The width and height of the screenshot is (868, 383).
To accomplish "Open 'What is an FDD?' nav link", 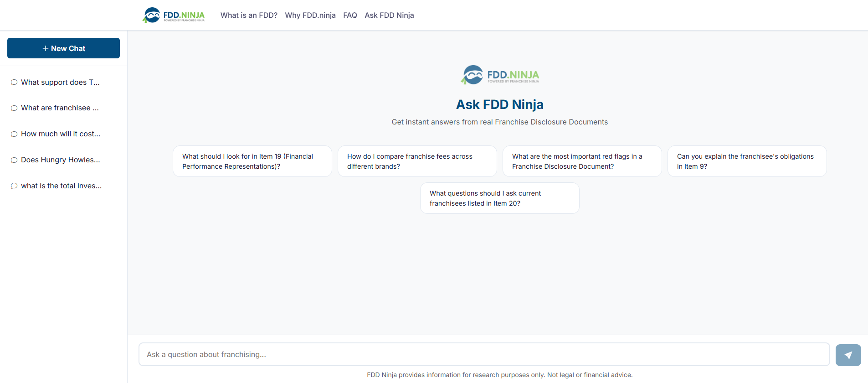I will point(249,15).
